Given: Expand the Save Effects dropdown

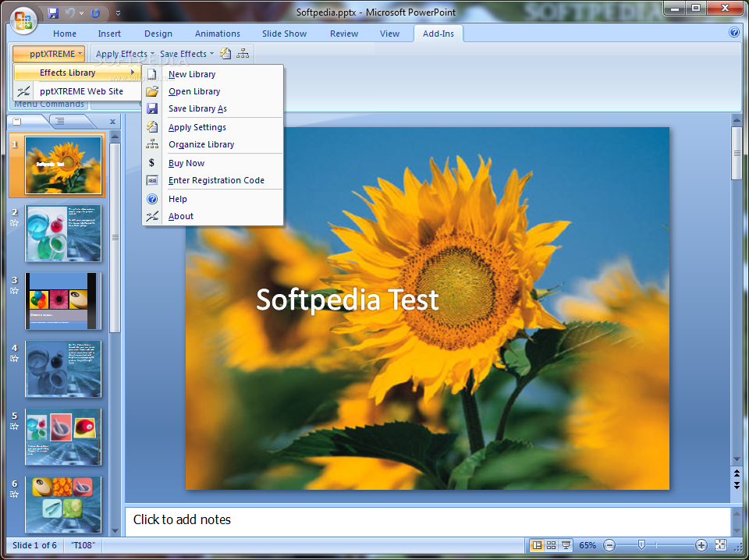Looking at the screenshot, I should (x=186, y=54).
